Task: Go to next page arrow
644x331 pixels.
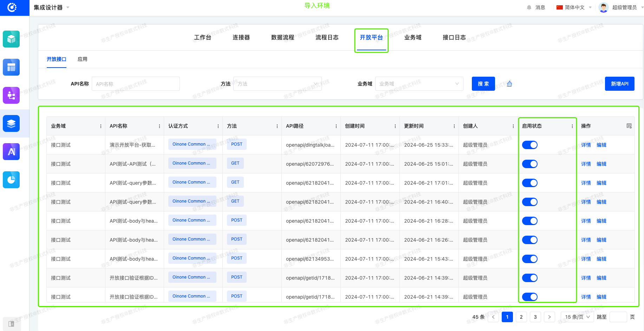Action: [x=549, y=317]
